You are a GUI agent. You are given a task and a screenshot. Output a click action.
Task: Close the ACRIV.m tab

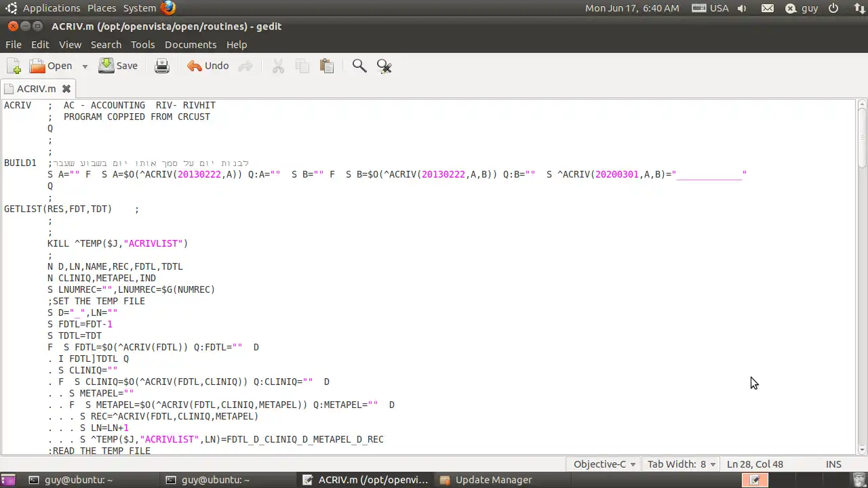pos(66,89)
